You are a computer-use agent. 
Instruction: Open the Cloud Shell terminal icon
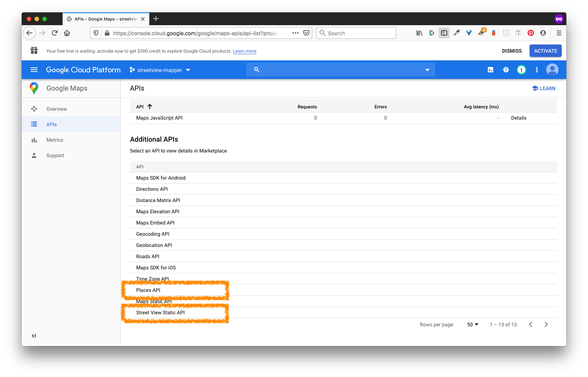(491, 70)
